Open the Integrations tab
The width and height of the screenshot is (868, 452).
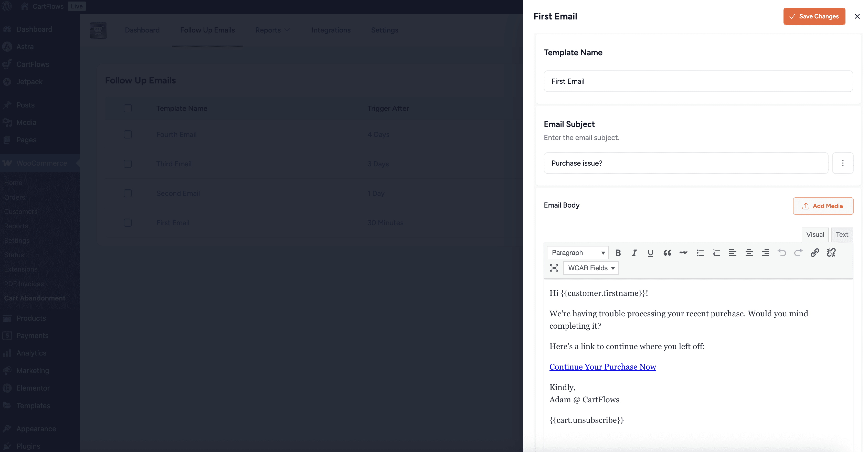(331, 30)
